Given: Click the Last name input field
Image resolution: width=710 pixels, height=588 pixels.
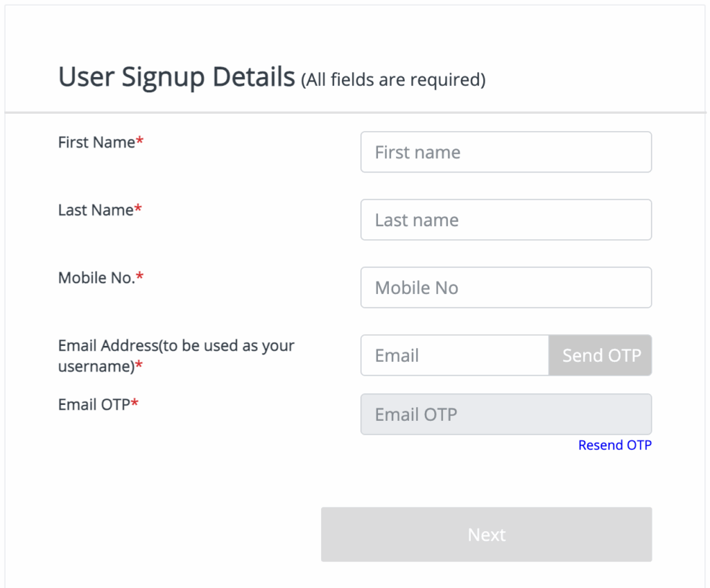Looking at the screenshot, I should (505, 220).
